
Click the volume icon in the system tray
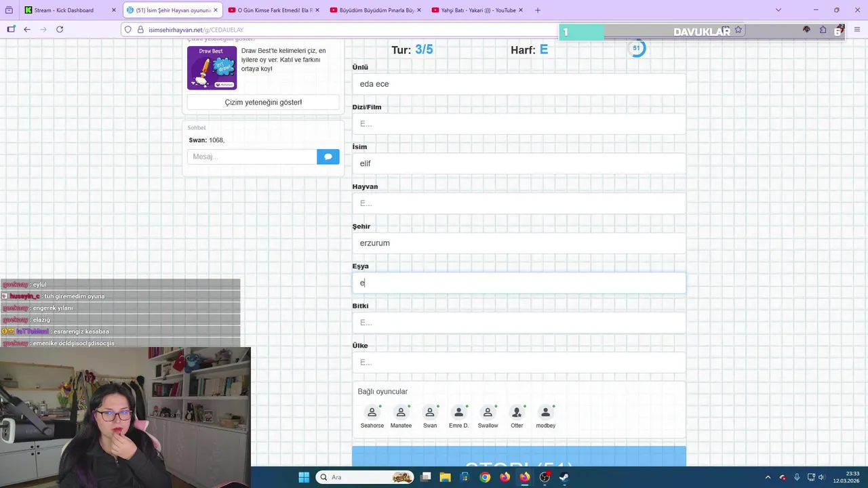pyautogui.click(x=821, y=477)
